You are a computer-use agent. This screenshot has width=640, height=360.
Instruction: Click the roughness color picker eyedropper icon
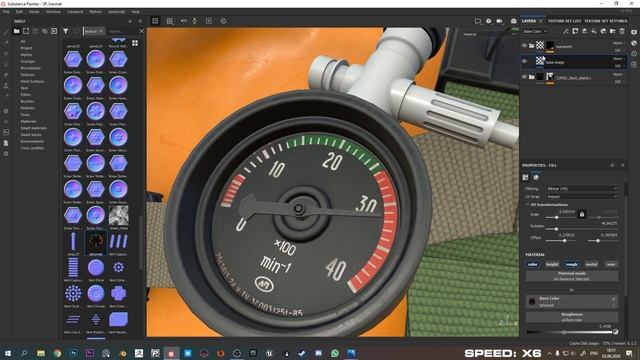[616, 332]
